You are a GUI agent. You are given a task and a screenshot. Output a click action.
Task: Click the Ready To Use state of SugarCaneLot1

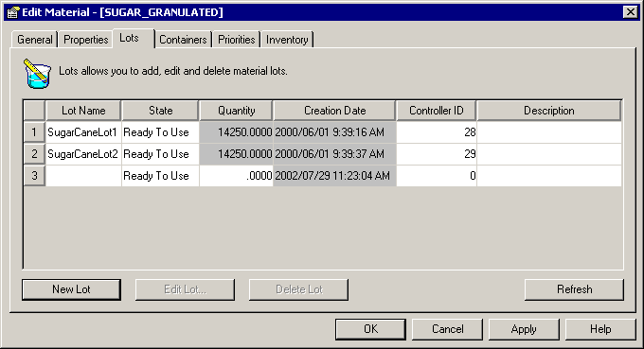click(160, 132)
